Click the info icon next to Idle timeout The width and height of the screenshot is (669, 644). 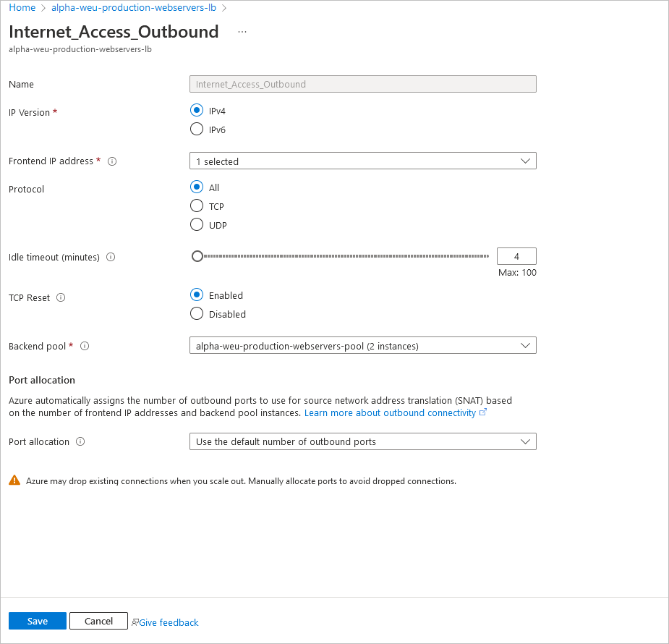[x=111, y=257]
